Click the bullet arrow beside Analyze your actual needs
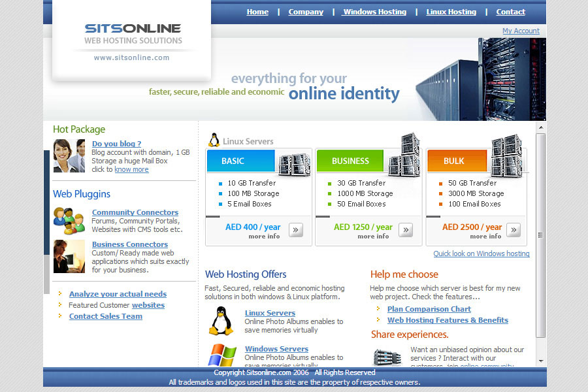The width and height of the screenshot is (588, 392). click(x=60, y=293)
